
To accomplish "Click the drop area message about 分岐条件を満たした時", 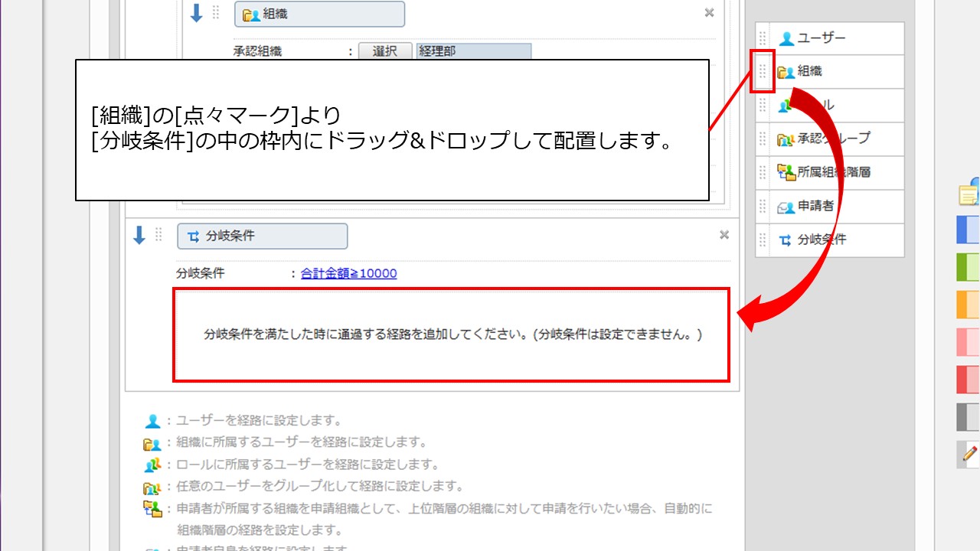I will click(x=452, y=334).
